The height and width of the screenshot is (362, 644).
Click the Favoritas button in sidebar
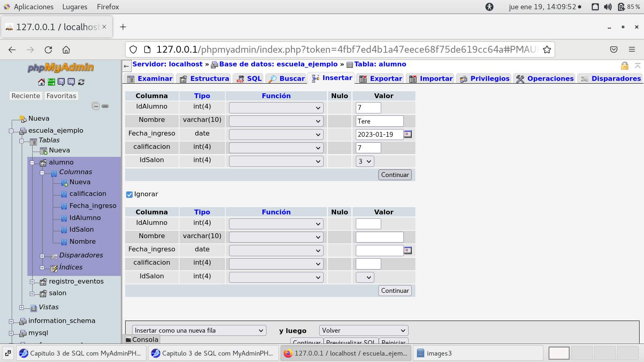(61, 96)
